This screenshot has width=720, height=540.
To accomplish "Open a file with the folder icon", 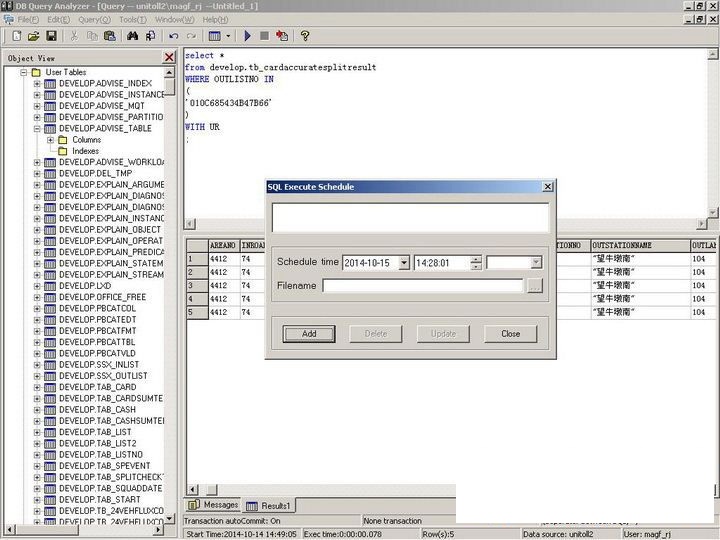I will tap(33, 36).
